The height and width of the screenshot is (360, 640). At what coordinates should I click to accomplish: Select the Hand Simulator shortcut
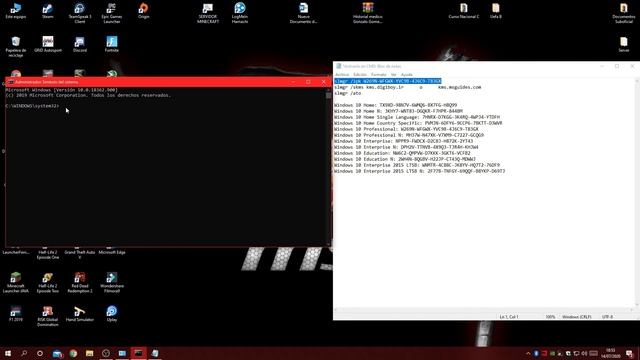click(x=80, y=314)
